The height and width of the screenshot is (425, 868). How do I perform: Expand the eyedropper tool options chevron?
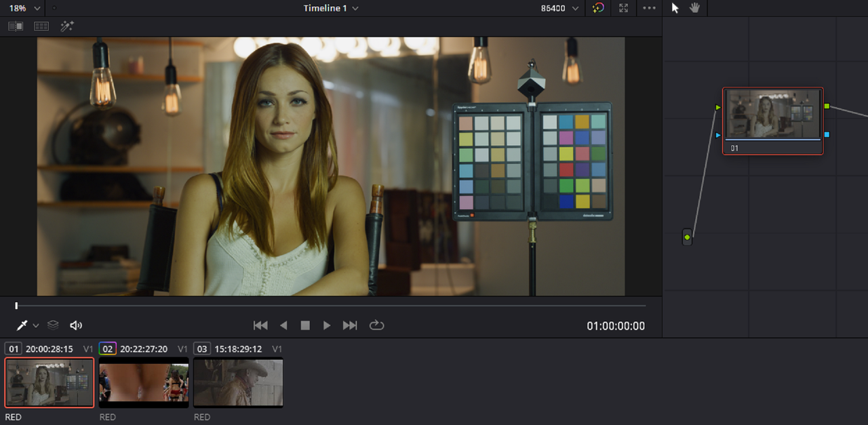coord(36,326)
